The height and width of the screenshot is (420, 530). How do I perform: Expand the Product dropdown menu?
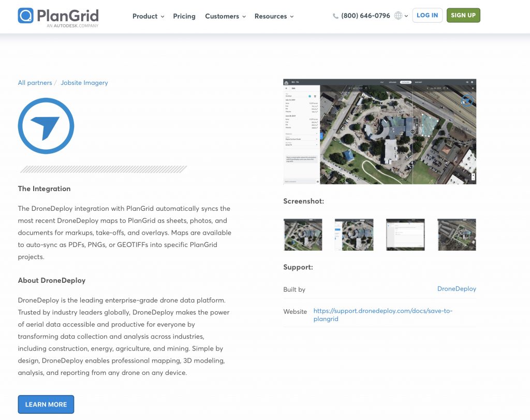[149, 16]
